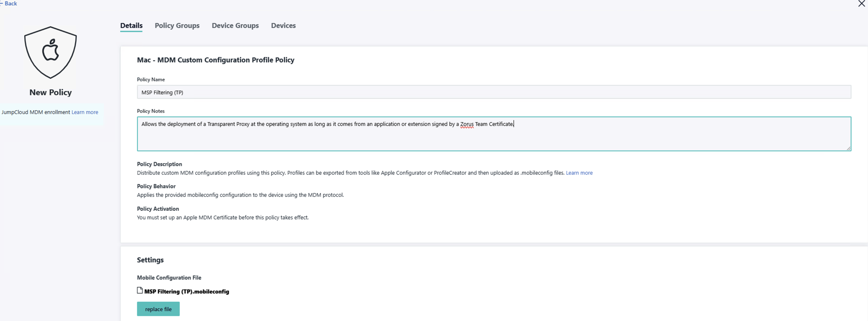Click the Settings section heading
Screen dimensions: 868x321
[150, 260]
